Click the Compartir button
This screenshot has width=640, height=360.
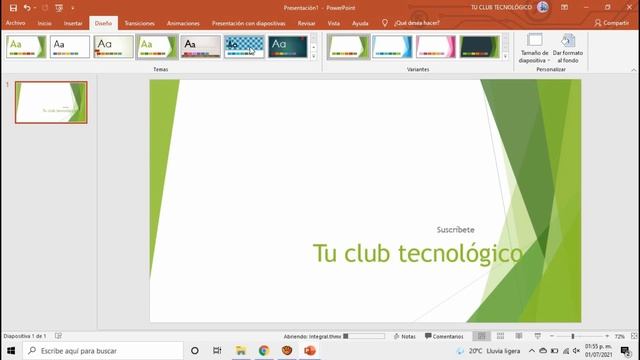(611, 23)
